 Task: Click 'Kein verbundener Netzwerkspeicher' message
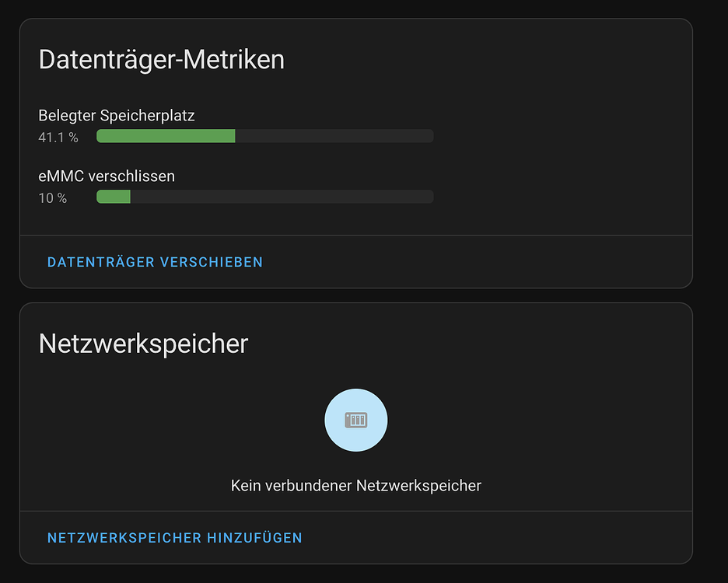356,484
